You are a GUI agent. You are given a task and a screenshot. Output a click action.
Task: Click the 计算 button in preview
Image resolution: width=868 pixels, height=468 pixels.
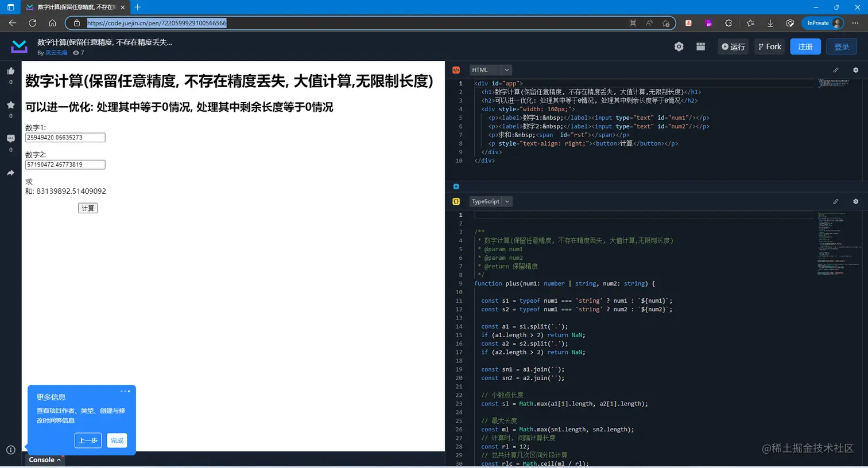(88, 208)
